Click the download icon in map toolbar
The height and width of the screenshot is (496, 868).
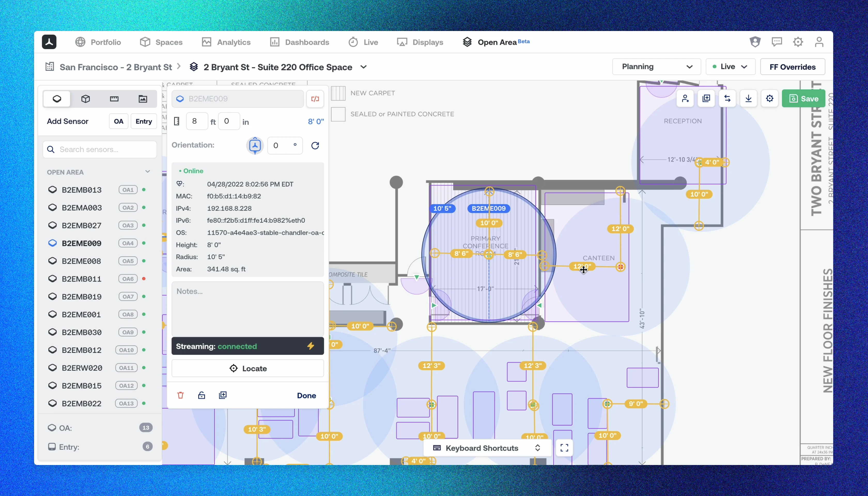click(x=748, y=99)
